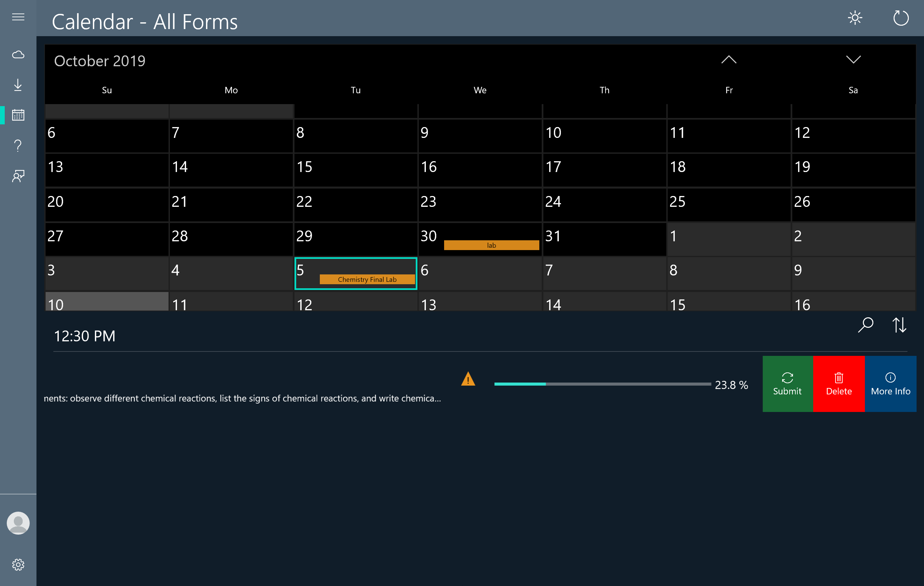Click the refresh circular arrow icon
Image resolution: width=924 pixels, height=586 pixels.
click(x=901, y=18)
